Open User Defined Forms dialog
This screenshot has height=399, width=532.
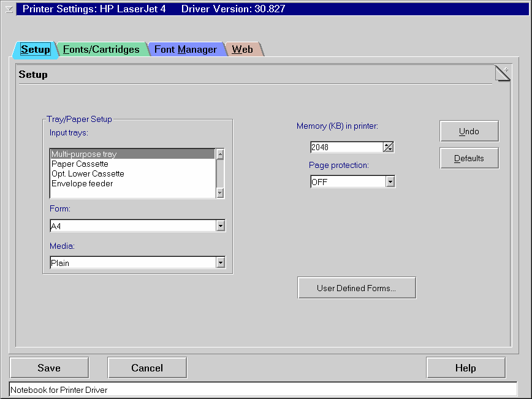[357, 288]
